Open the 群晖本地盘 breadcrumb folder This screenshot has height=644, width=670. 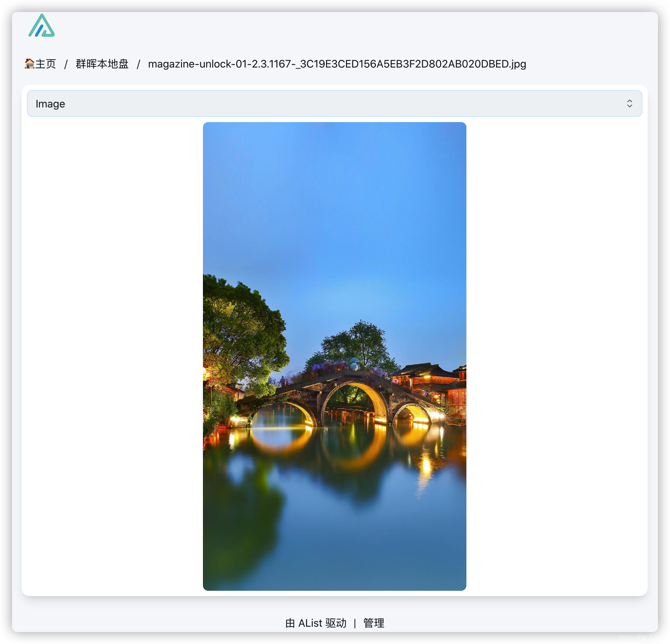pyautogui.click(x=102, y=64)
